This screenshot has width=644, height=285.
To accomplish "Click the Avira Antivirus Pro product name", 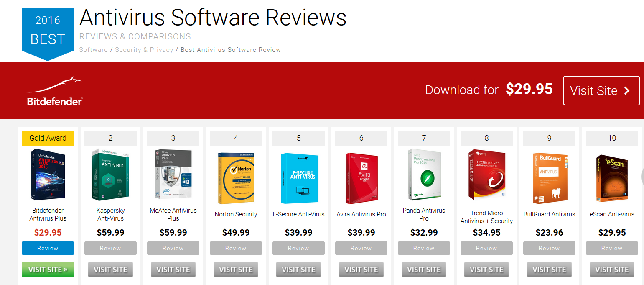I will 361,214.
